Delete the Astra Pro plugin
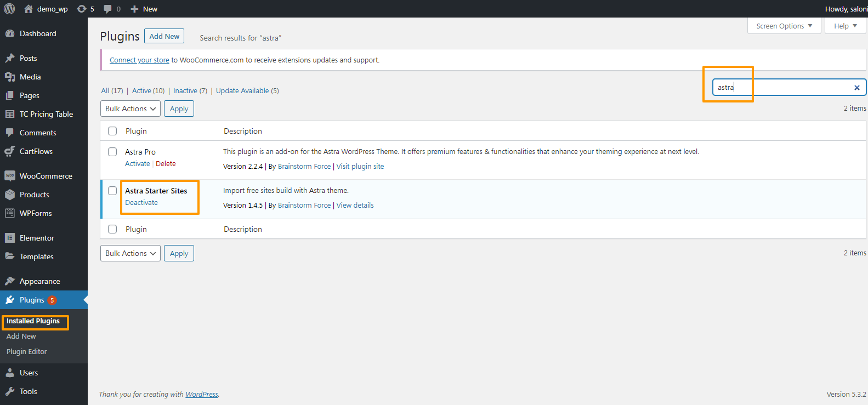This screenshot has height=405, width=868. tap(166, 164)
